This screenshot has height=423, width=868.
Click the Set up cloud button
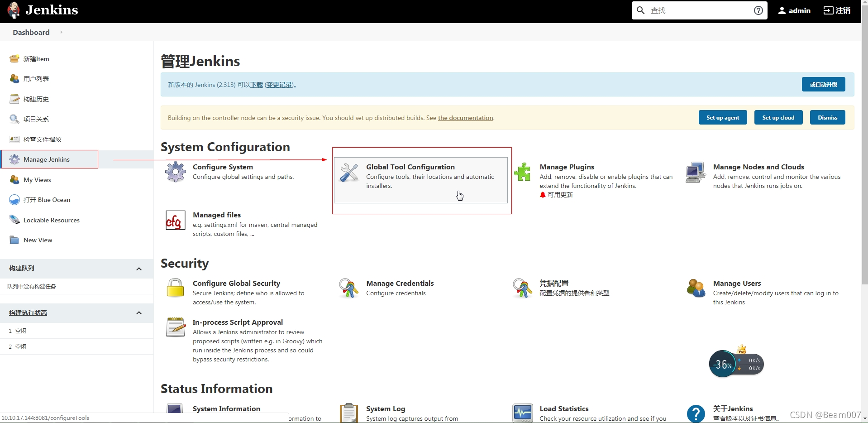click(x=778, y=117)
